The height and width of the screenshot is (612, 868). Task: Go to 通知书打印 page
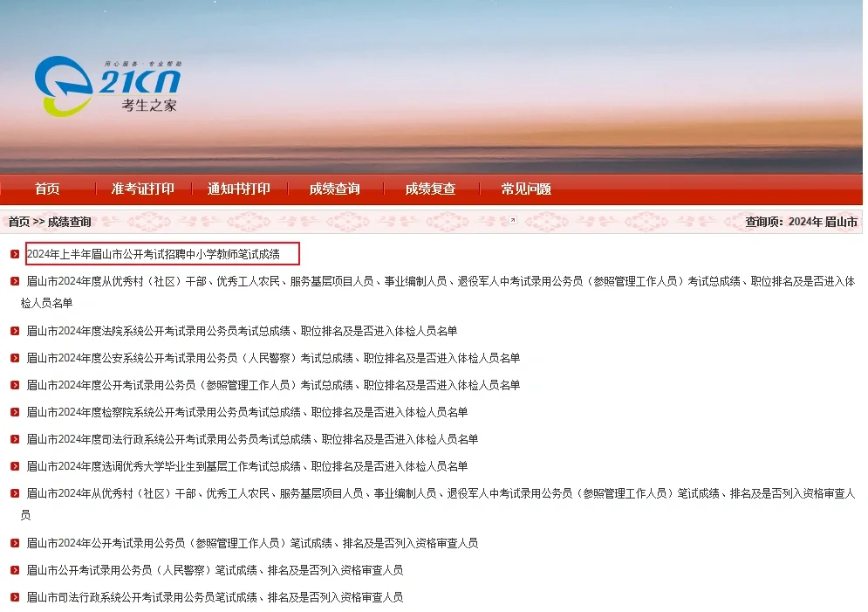[x=238, y=189]
